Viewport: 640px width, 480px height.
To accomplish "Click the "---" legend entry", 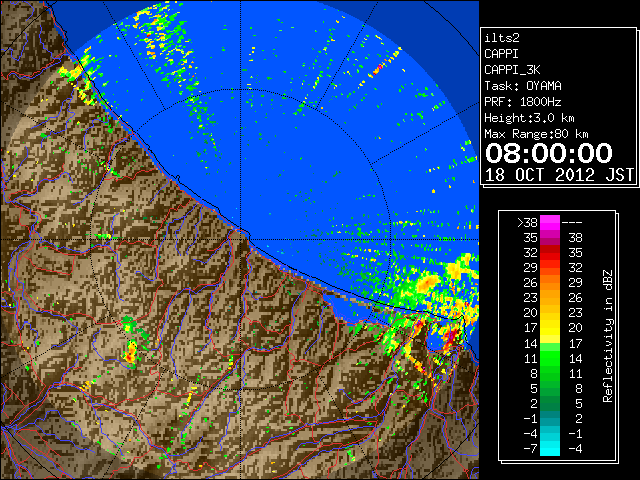I will [572, 223].
